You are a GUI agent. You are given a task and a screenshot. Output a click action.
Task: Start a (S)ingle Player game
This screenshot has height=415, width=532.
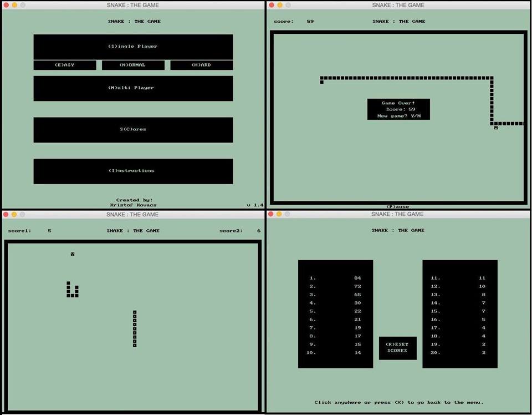133,47
